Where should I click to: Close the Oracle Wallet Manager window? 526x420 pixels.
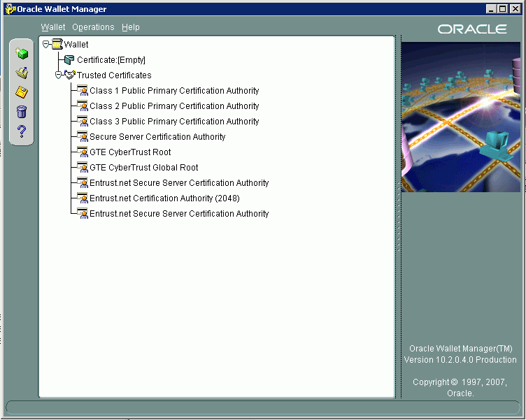(x=516, y=9)
